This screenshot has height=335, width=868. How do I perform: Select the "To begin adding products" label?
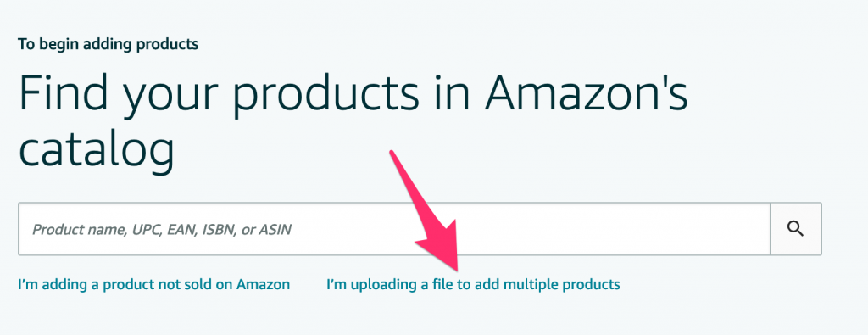tap(108, 44)
